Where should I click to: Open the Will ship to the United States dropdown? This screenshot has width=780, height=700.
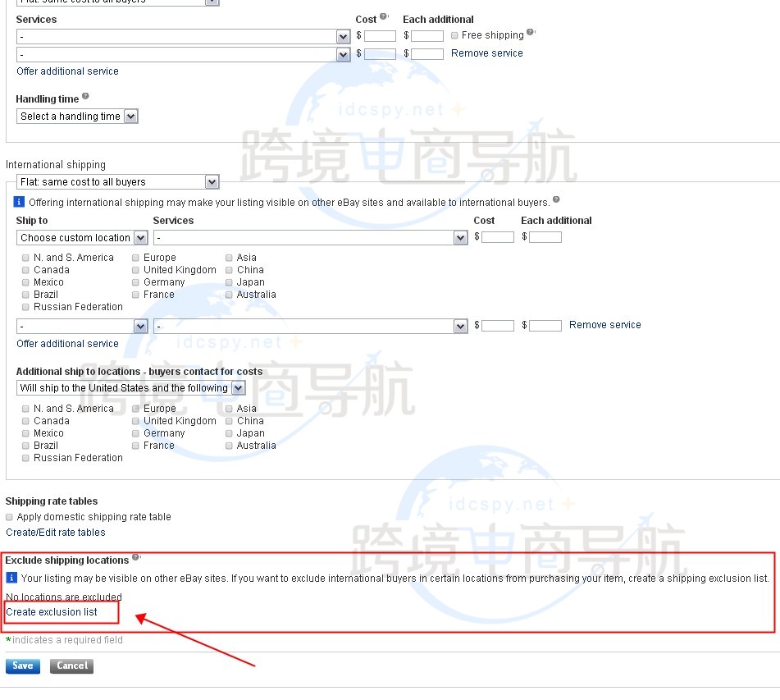pyautogui.click(x=131, y=388)
